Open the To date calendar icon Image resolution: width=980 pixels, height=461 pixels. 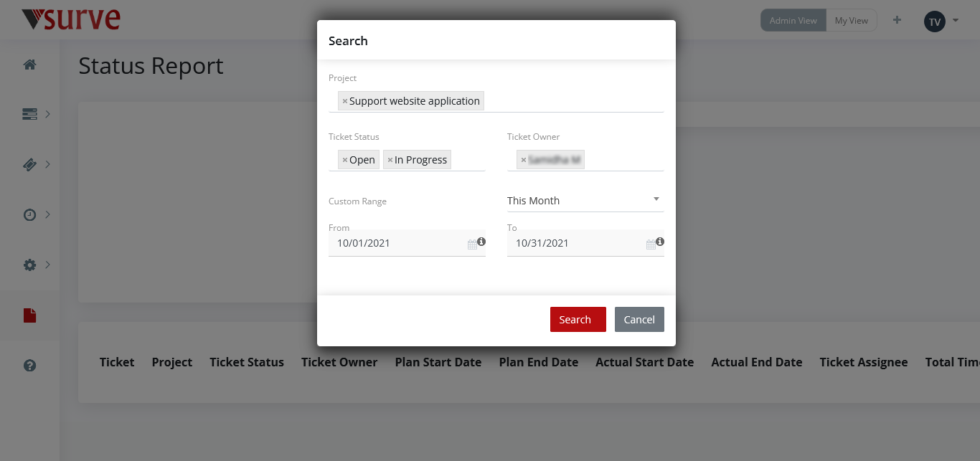(x=651, y=244)
